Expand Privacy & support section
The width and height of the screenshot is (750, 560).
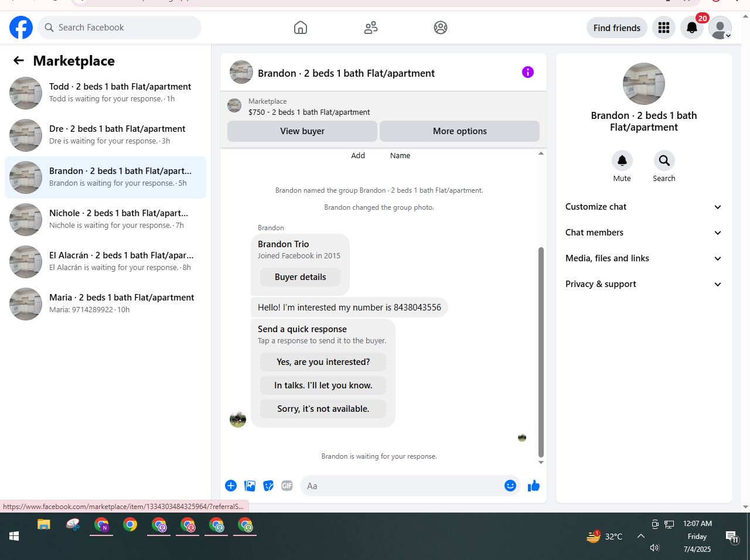pyautogui.click(x=644, y=284)
